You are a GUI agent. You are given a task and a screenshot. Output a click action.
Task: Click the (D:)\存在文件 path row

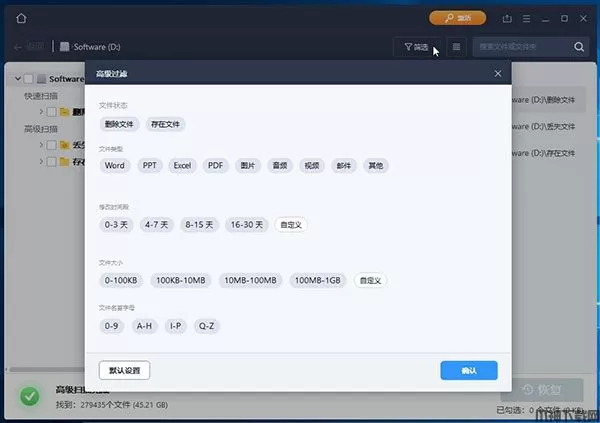[x=549, y=153]
